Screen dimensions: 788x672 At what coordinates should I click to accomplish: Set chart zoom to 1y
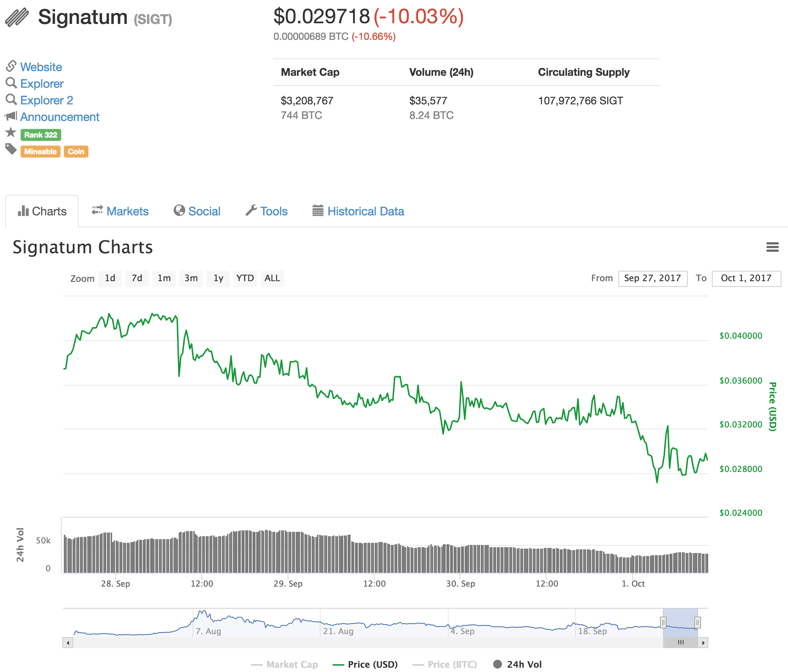(x=218, y=278)
